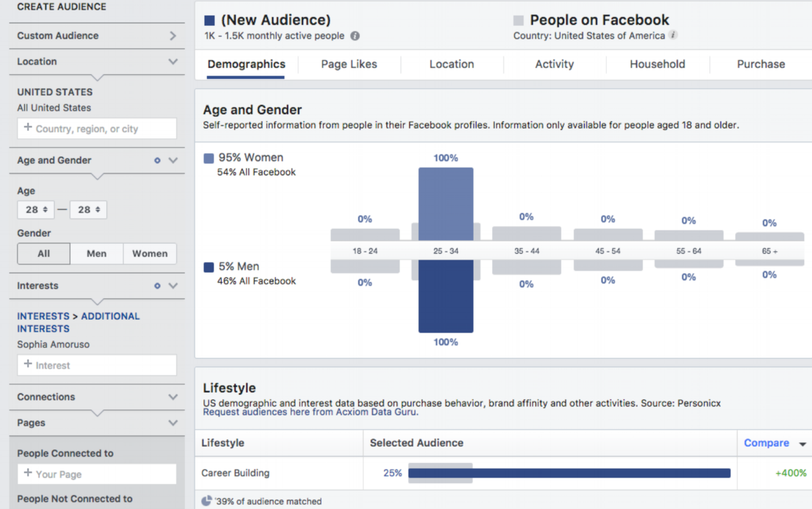
Task: Collapse the Location section chevron
Action: click(173, 62)
